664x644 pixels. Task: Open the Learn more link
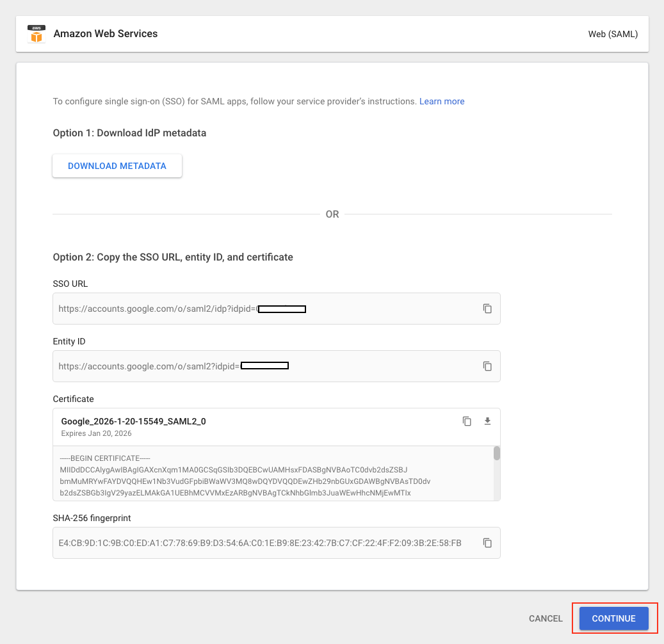[442, 101]
